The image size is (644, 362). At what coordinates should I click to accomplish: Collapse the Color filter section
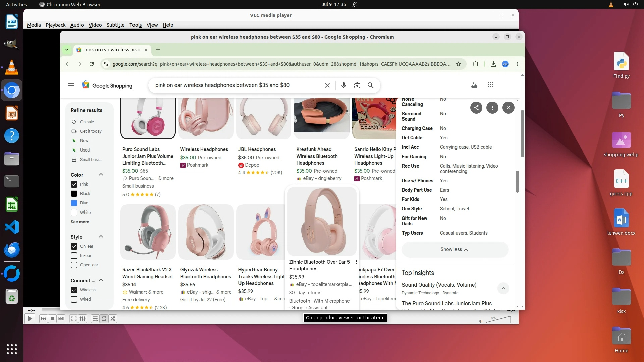(101, 175)
